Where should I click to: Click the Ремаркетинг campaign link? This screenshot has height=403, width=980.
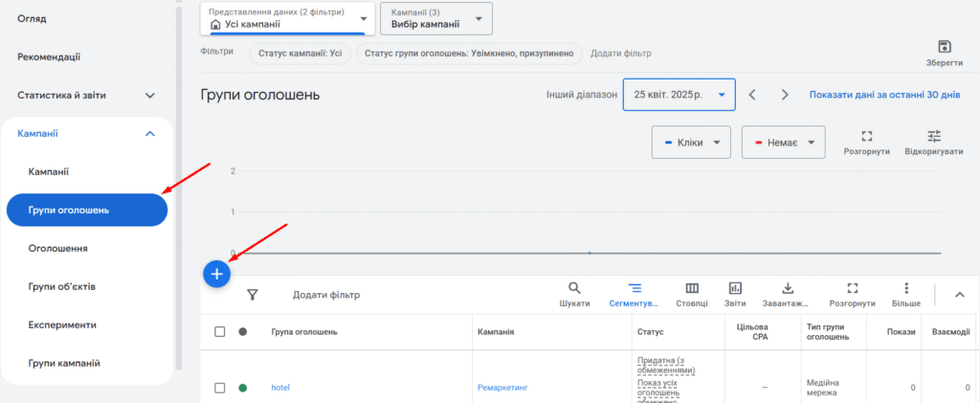502,388
